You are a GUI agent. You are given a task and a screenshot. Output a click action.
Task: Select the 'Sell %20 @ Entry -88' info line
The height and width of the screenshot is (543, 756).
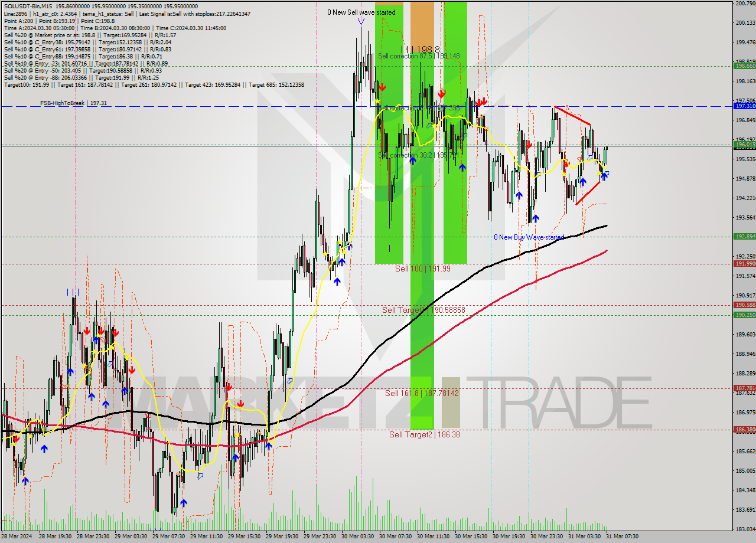tap(82, 77)
